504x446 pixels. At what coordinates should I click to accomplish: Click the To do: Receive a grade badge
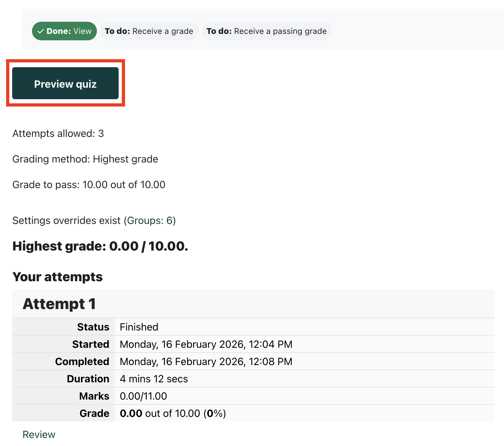149,31
